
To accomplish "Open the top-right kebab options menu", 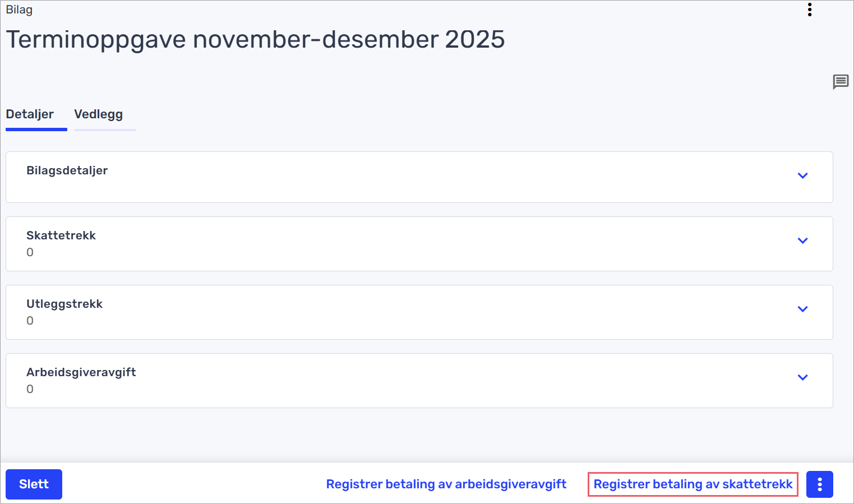I will [x=809, y=10].
